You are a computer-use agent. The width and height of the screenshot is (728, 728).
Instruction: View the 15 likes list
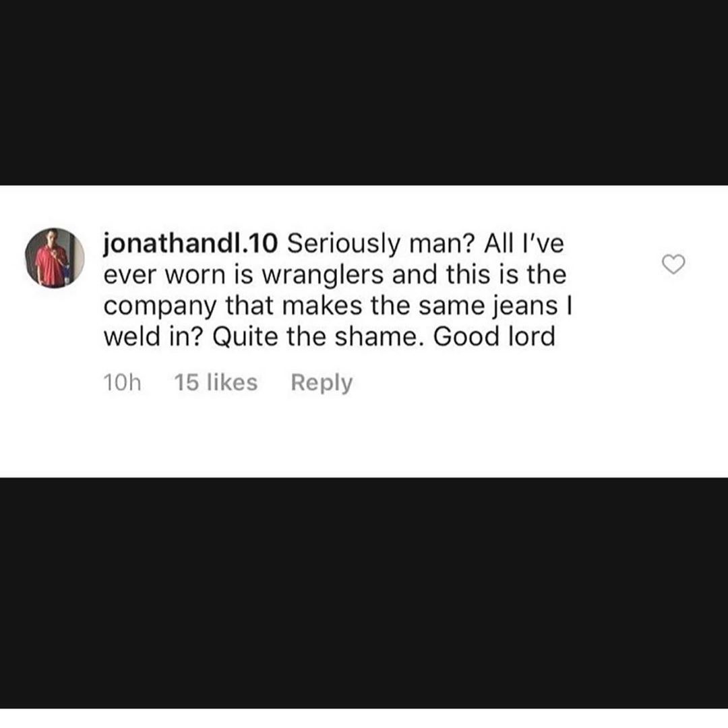pyautogui.click(x=216, y=383)
